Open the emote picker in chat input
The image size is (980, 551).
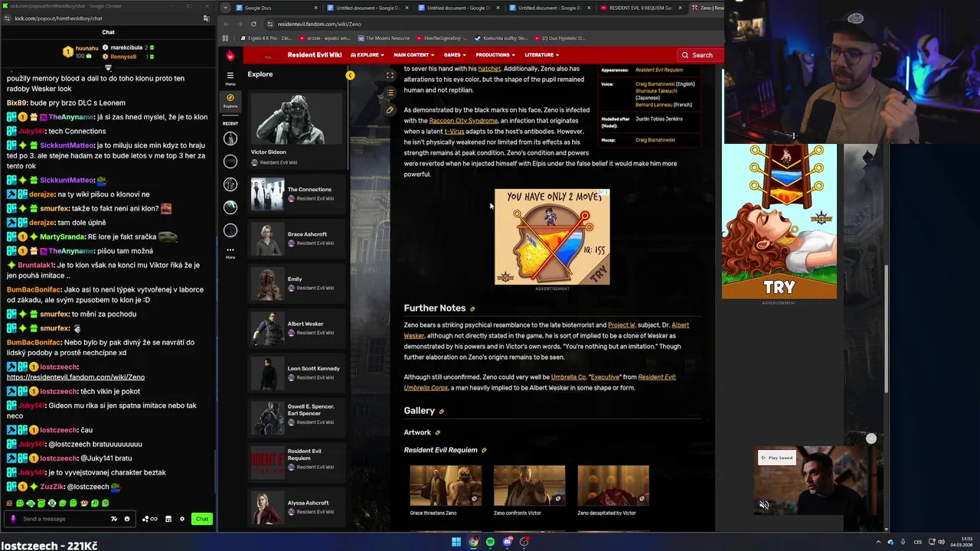(127, 519)
